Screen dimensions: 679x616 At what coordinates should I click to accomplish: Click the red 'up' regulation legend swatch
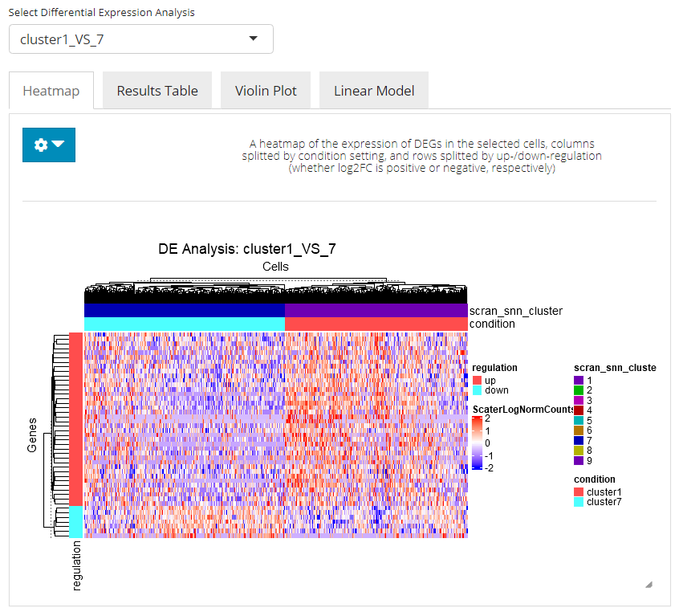pos(477,380)
